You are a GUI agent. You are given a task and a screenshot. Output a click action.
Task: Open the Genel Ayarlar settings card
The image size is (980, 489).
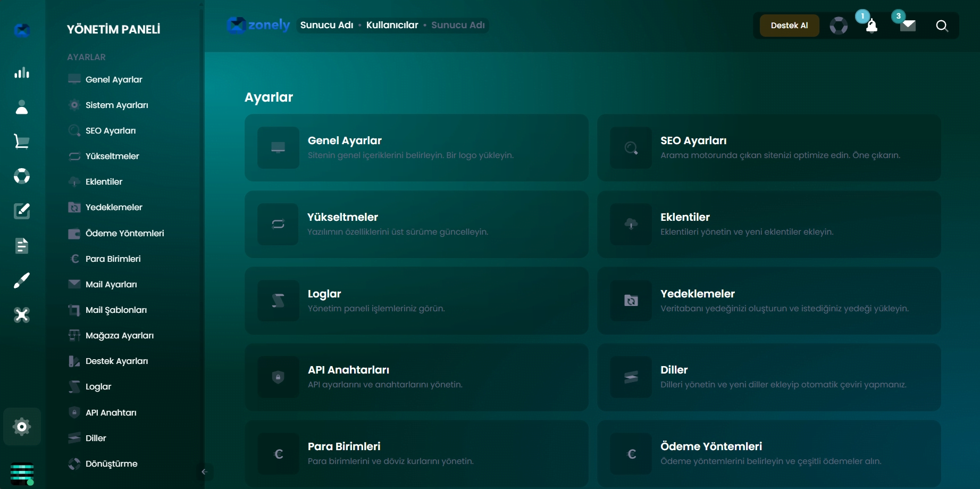tap(416, 148)
